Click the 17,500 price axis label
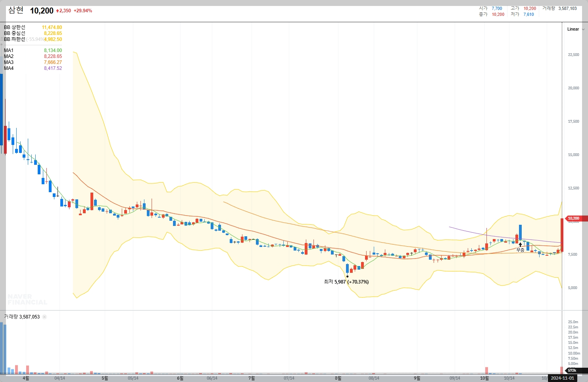 tap(574, 122)
